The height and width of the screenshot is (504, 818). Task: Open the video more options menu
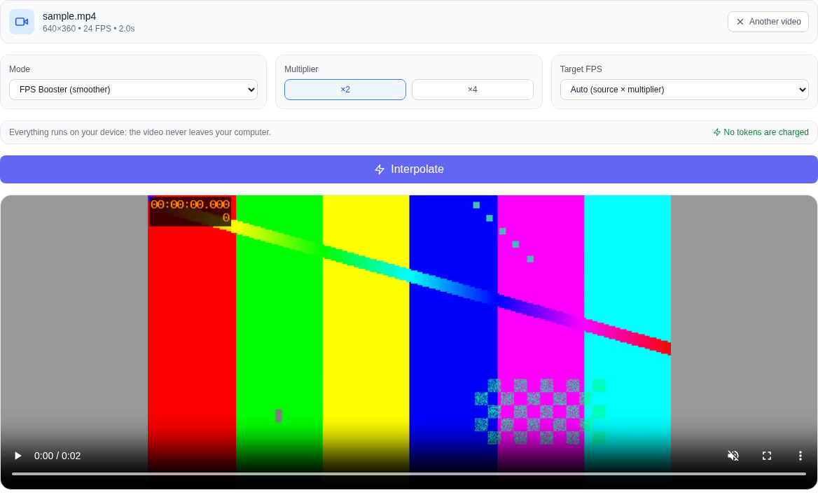pos(800,456)
